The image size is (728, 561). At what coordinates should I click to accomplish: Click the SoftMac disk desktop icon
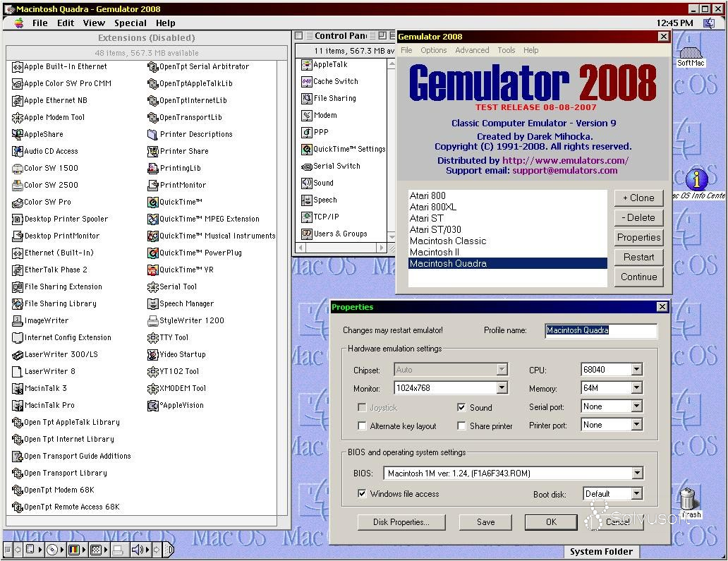click(x=691, y=52)
